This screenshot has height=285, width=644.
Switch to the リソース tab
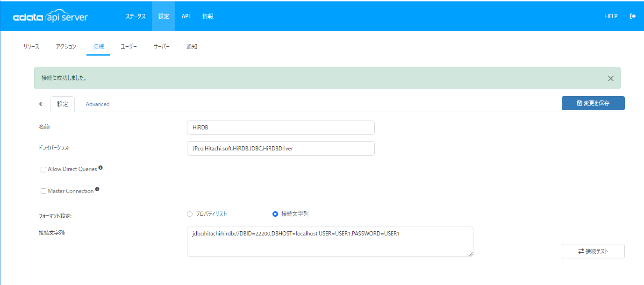point(31,47)
